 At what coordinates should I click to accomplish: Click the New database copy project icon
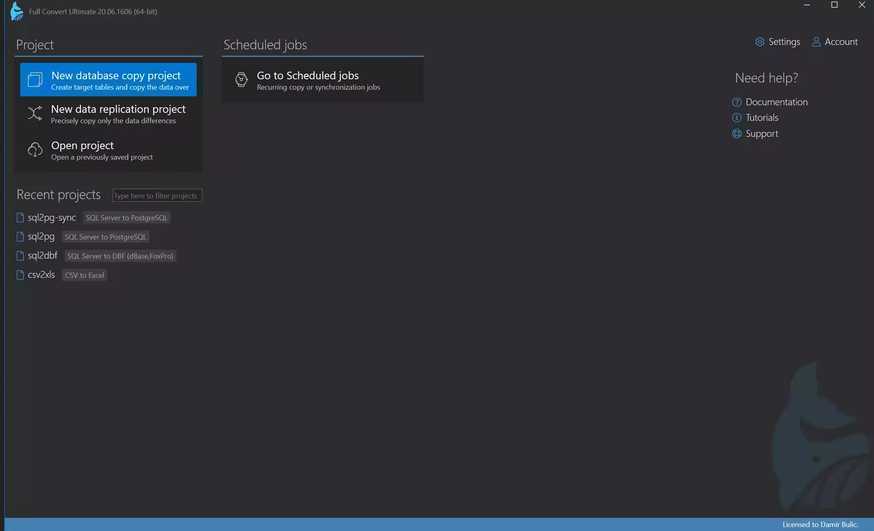pyautogui.click(x=35, y=80)
